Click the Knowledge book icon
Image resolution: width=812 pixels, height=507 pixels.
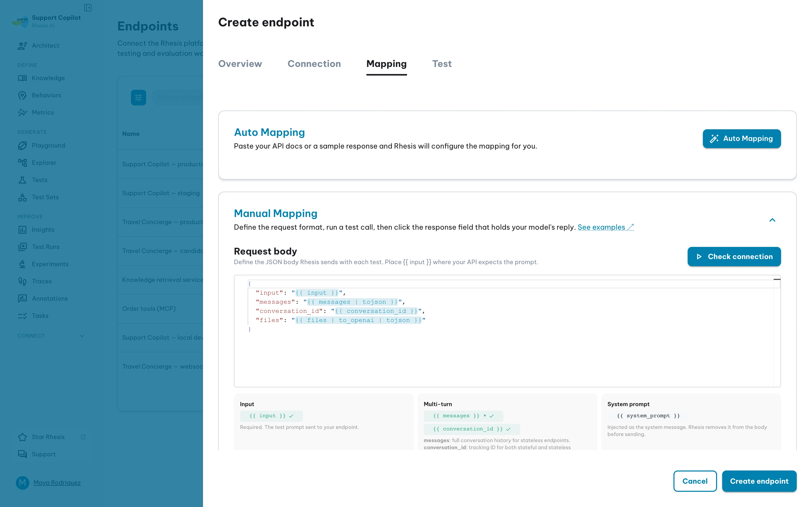23,78
